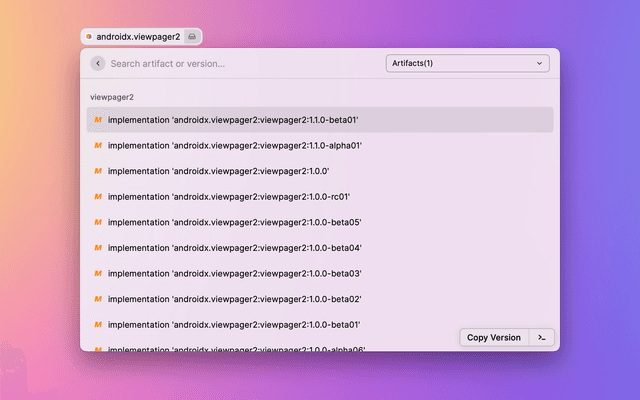Open the Artifacts(1) dropdown
The height and width of the screenshot is (400, 640).
click(x=467, y=63)
